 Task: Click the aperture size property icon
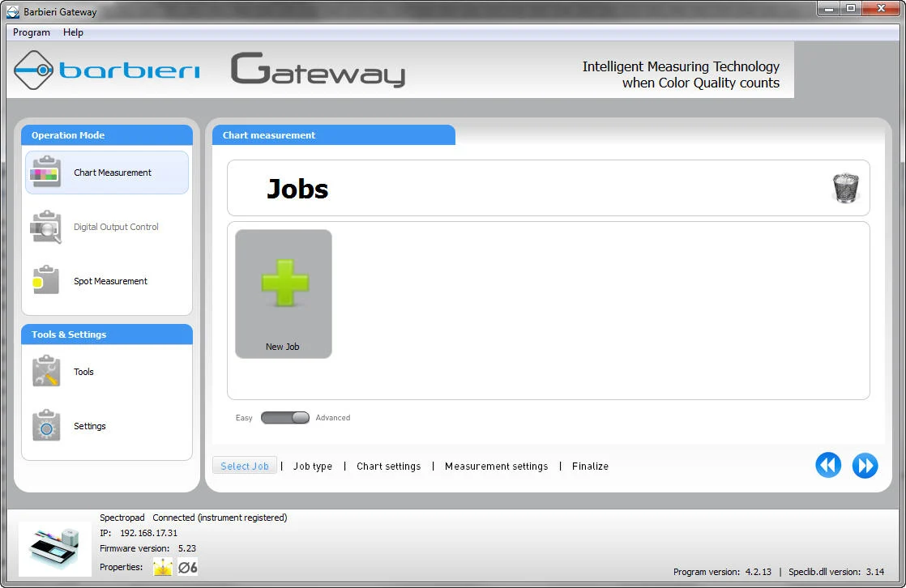click(187, 567)
